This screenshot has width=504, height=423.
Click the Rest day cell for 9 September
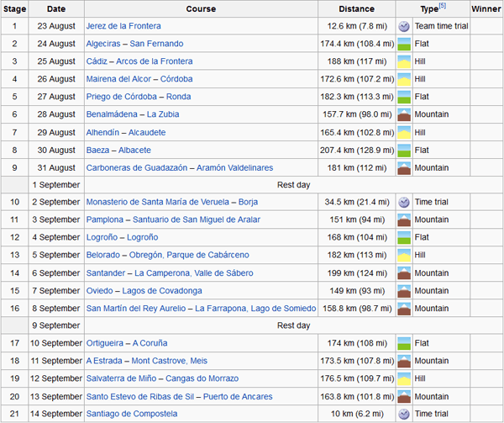pyautogui.click(x=293, y=325)
